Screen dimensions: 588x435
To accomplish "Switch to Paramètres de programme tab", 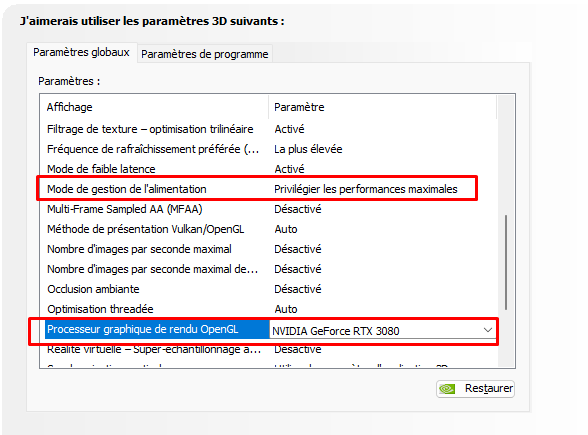I will 205,54.
